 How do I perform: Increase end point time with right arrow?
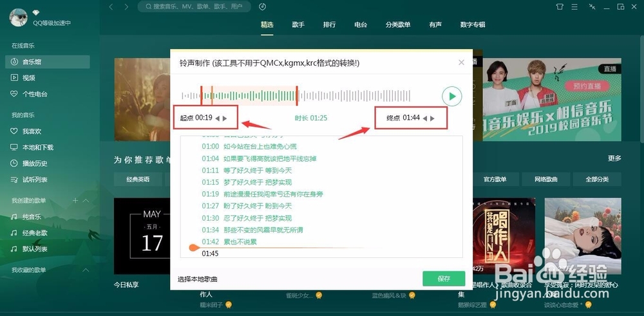[x=432, y=118]
